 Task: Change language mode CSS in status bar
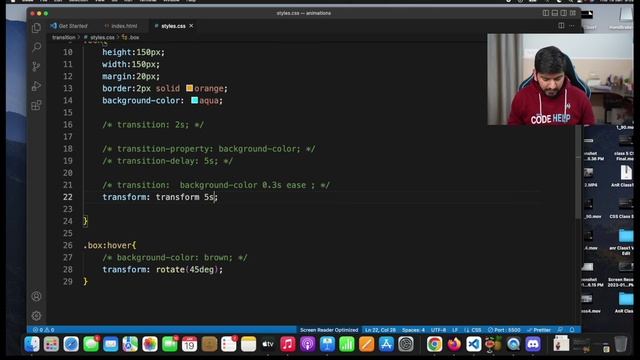pos(476,330)
